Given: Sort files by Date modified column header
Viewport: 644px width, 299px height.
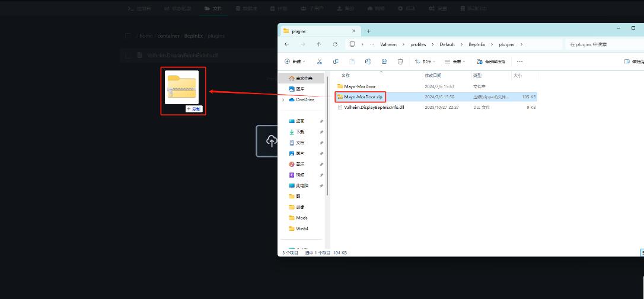Looking at the screenshot, I should (x=433, y=75).
